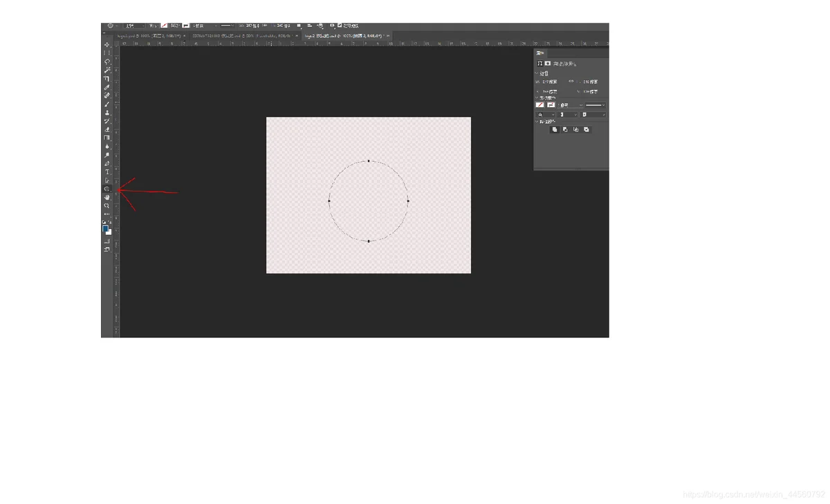830x504 pixels.
Task: Toggle the align edges checkbox
Action: point(340,25)
